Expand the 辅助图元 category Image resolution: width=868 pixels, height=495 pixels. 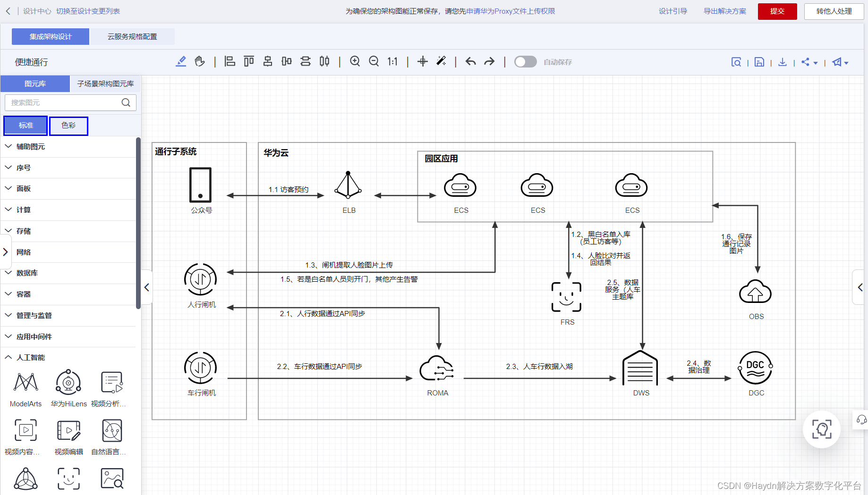click(68, 147)
